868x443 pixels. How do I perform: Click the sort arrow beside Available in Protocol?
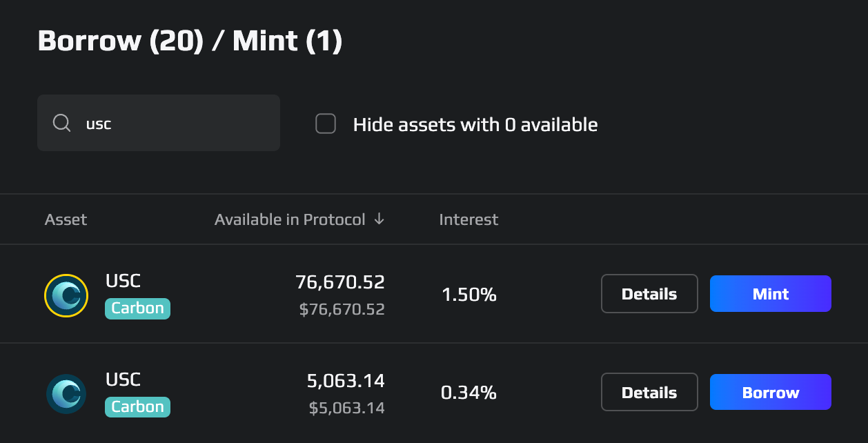[x=378, y=219]
